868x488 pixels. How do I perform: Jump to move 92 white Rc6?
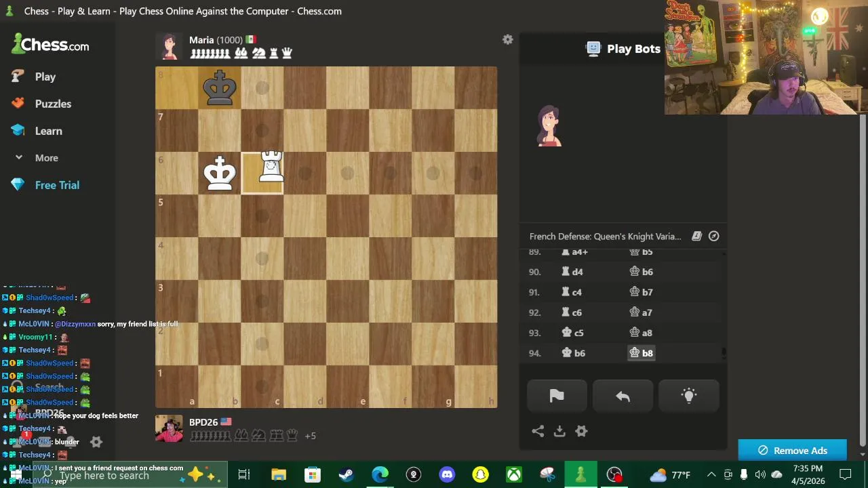(572, 312)
